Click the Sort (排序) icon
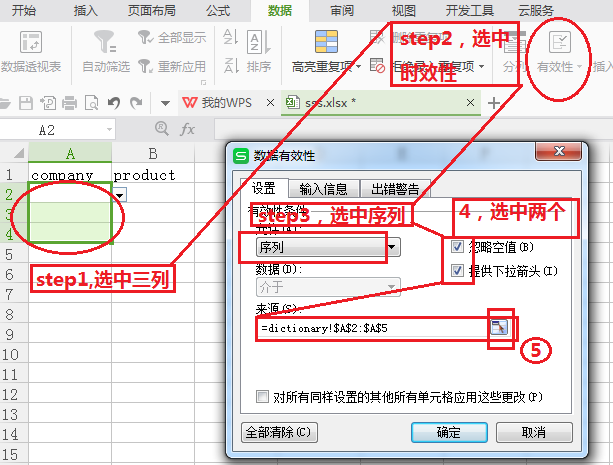Screen dimensions: 613x465 tap(258, 44)
